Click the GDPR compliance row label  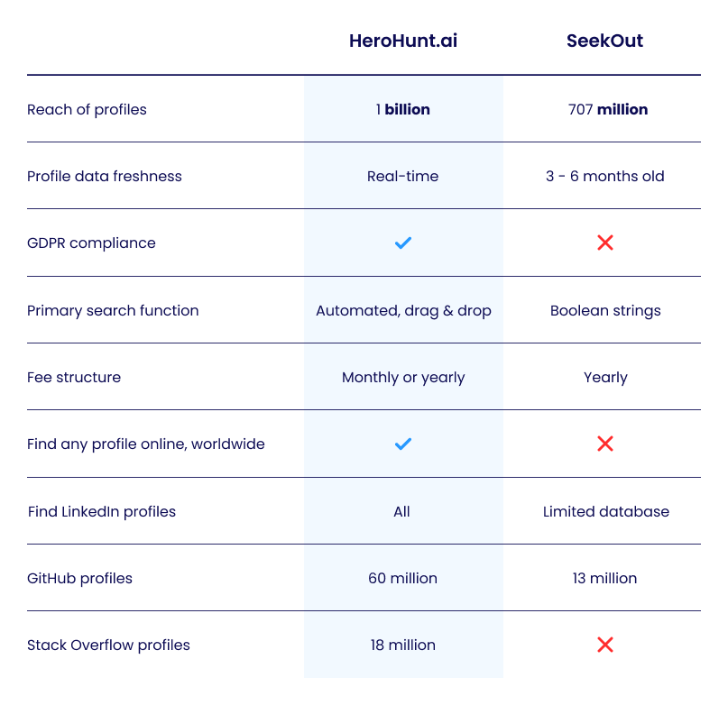[91, 243]
